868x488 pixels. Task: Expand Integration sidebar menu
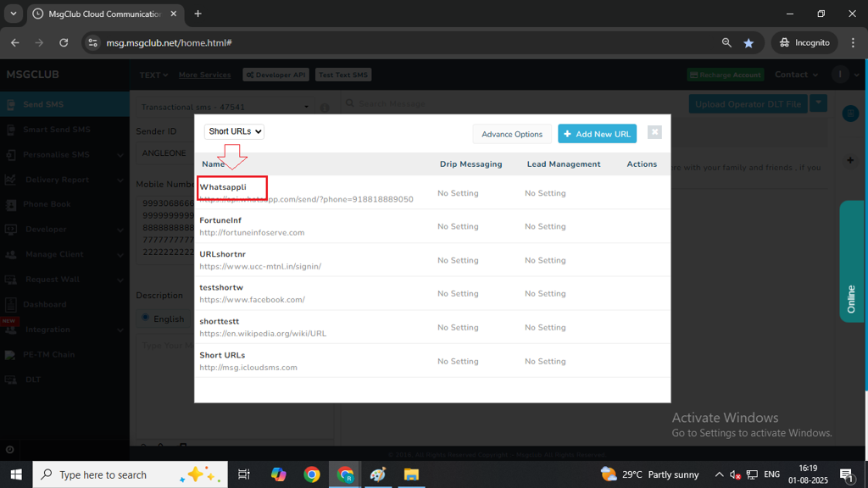(64, 330)
